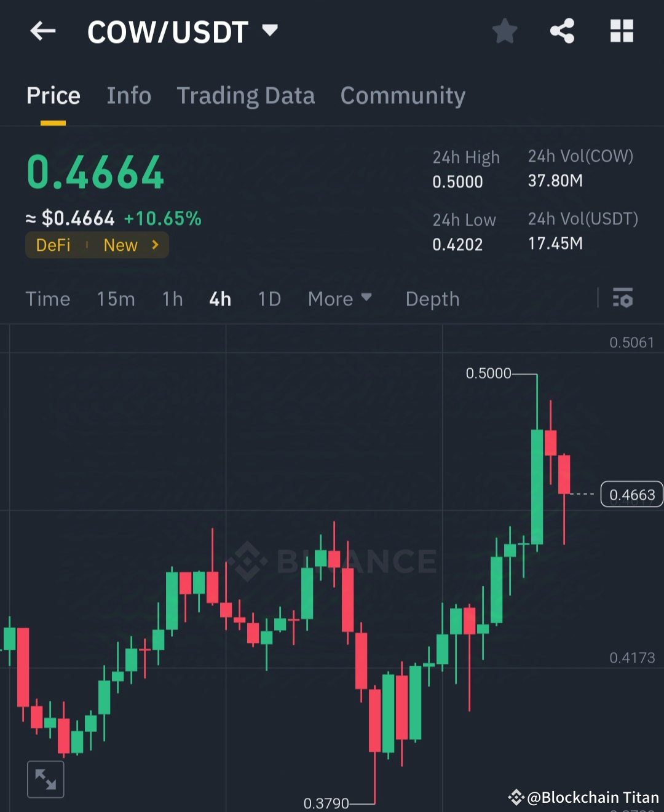
Task: View the Info tab for COW
Action: pyautogui.click(x=129, y=95)
